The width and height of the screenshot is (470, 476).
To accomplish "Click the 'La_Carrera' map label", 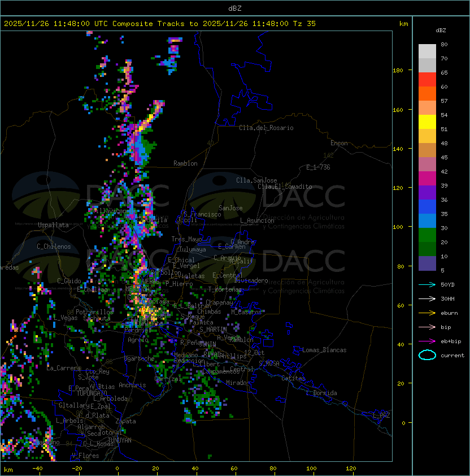I will click(64, 368).
